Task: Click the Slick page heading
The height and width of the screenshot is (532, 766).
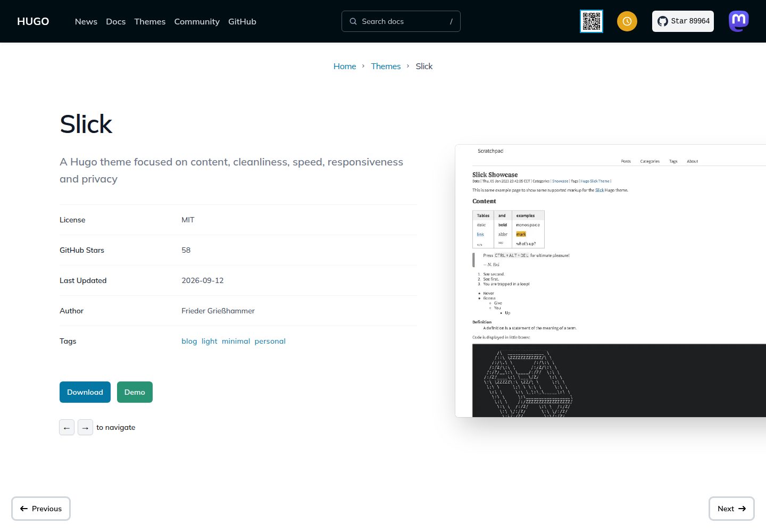Action: 86,124
